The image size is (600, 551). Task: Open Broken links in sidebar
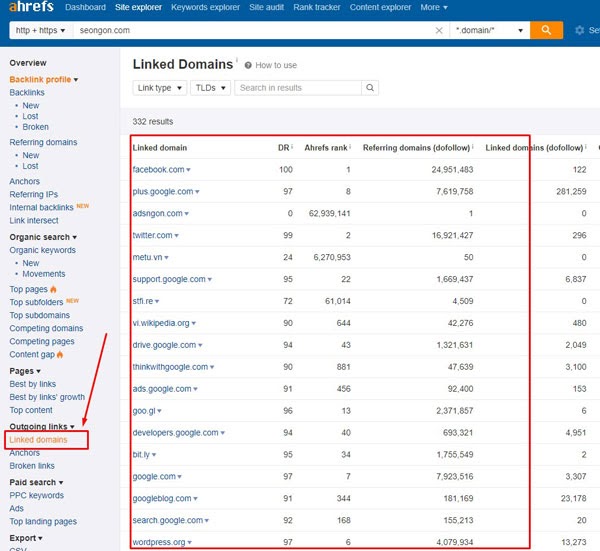(32, 466)
